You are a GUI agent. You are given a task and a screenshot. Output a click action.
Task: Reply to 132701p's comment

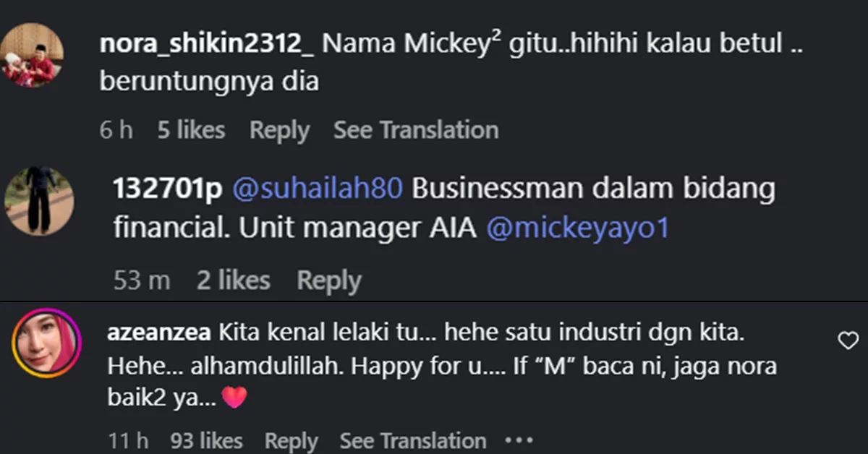[x=329, y=280]
